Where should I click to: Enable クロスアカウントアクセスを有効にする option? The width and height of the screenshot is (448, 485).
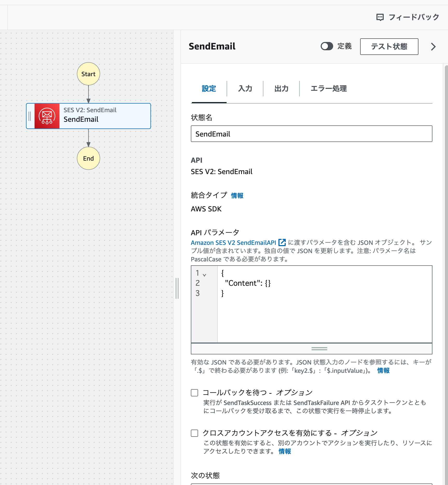pyautogui.click(x=194, y=433)
